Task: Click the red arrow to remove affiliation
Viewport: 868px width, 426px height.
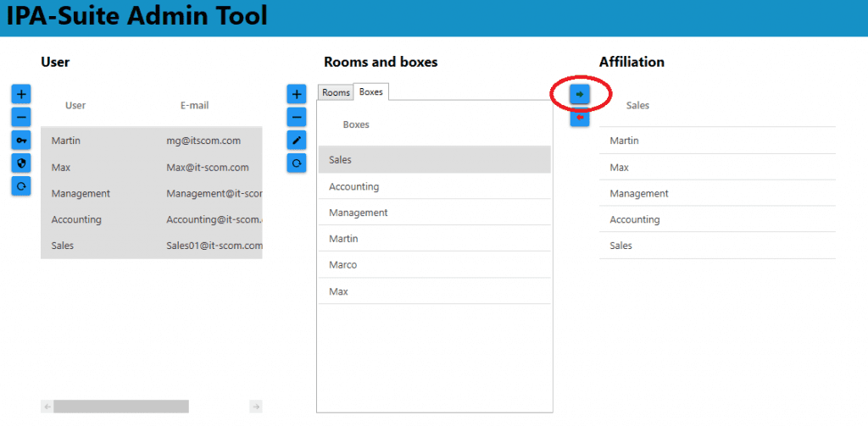Action: [x=580, y=118]
